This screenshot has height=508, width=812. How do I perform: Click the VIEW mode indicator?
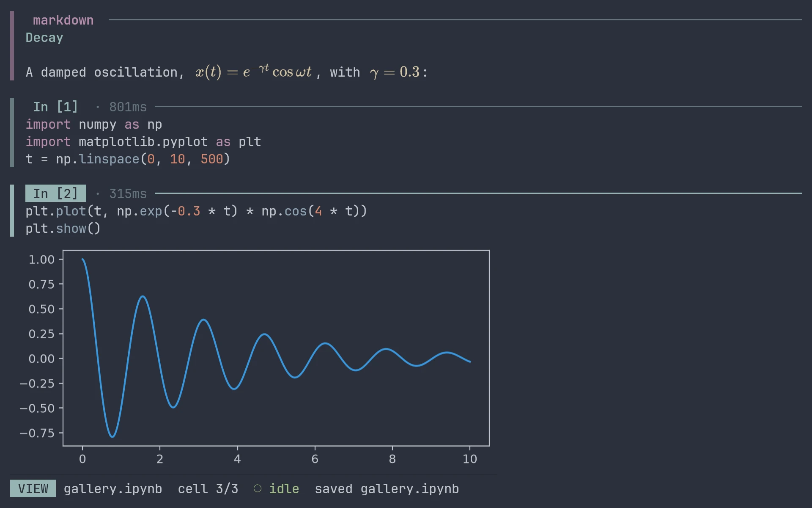(x=33, y=489)
